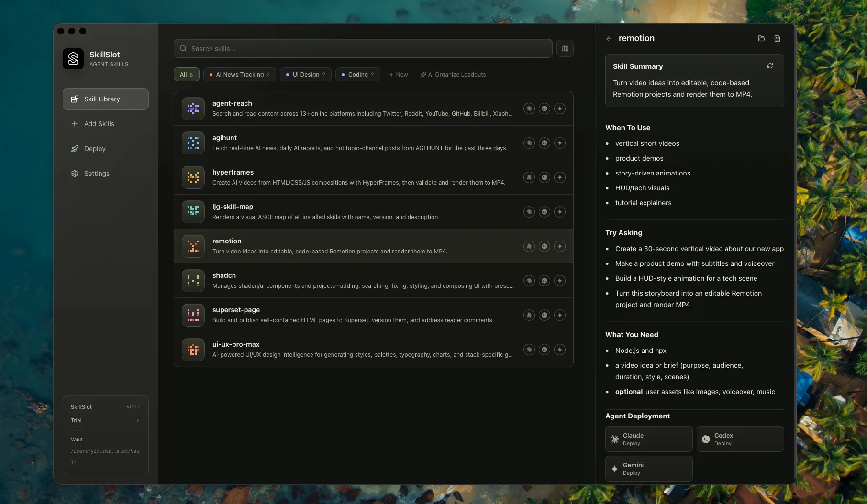Deploy remotion to Codex
This screenshot has height=504, width=867.
pos(740,439)
